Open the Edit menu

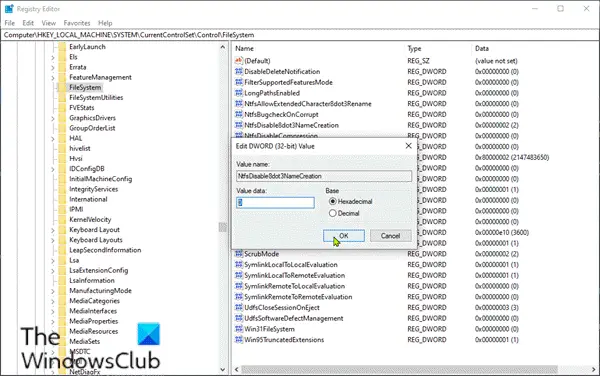(28, 23)
